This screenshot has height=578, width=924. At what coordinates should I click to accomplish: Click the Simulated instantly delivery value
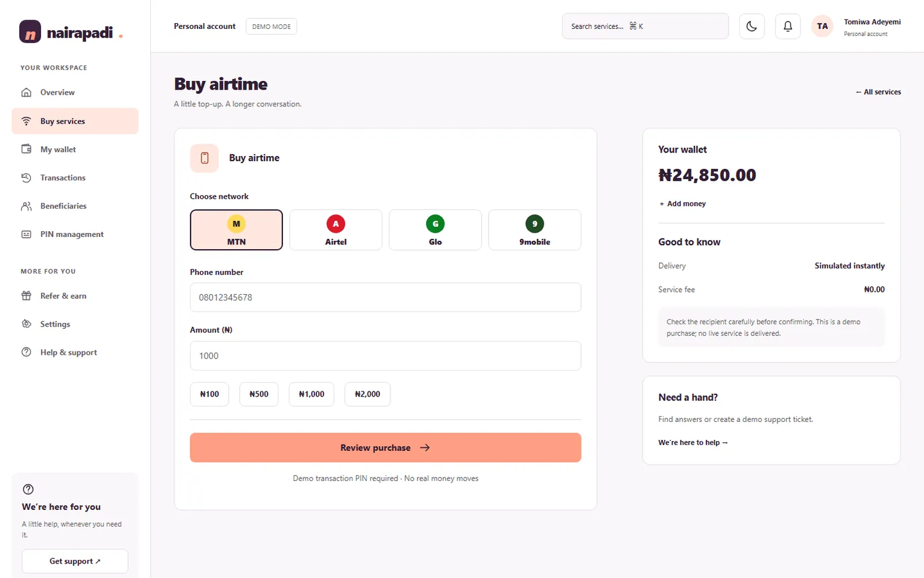(x=850, y=266)
